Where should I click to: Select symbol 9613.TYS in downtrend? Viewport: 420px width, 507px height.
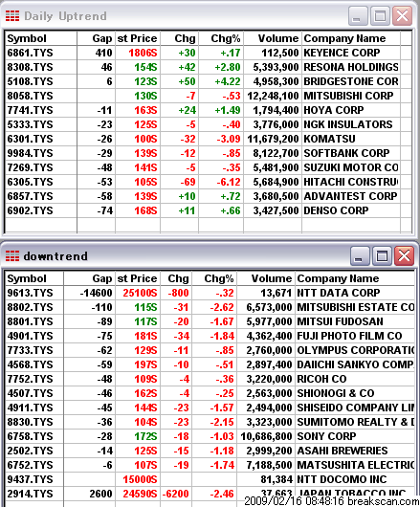click(30, 293)
